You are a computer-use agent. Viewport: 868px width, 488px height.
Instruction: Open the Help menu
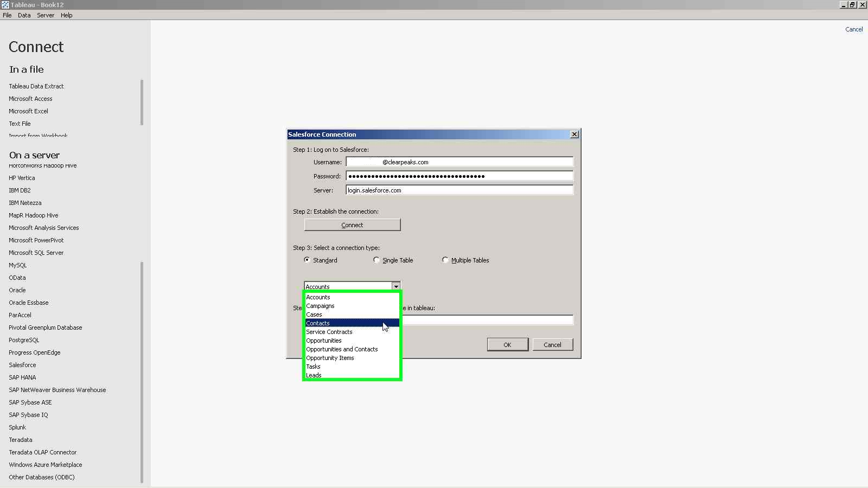coord(66,15)
